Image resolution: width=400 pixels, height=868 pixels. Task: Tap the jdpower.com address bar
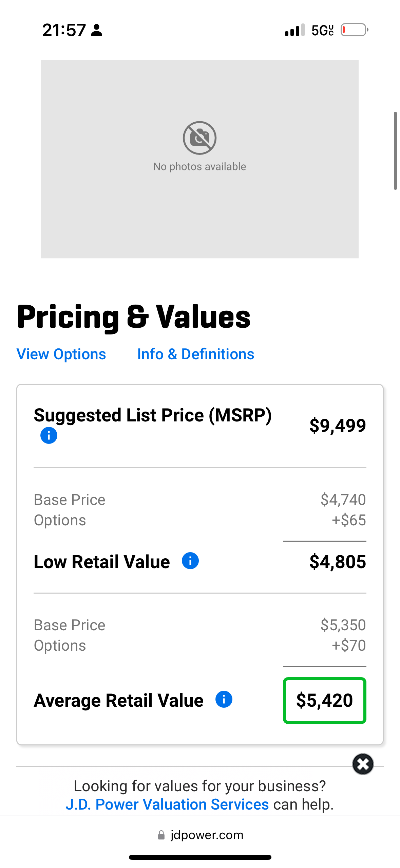click(207, 835)
